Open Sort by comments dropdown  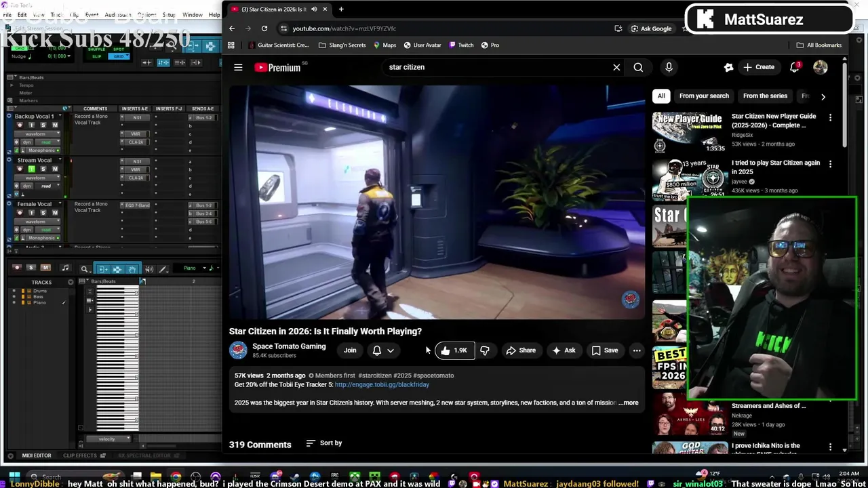[x=324, y=443]
